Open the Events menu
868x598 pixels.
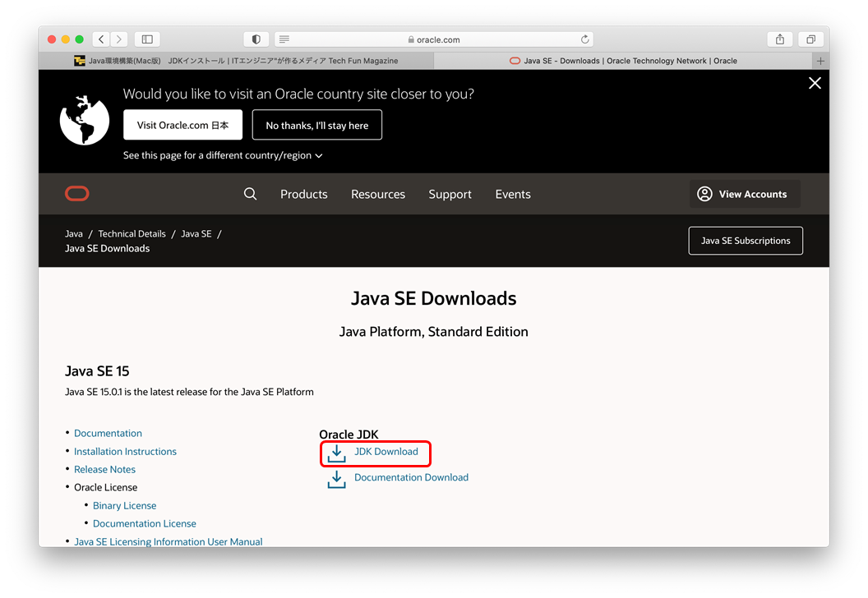(513, 194)
